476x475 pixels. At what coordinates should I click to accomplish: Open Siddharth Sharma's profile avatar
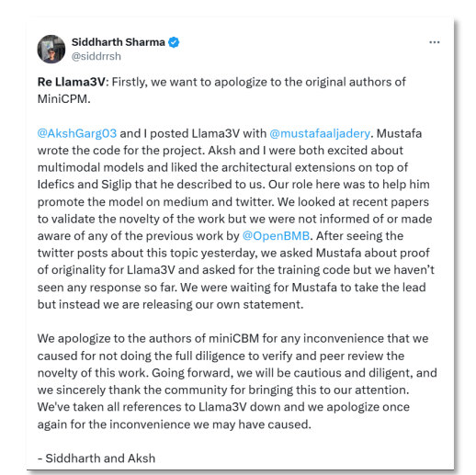[x=51, y=49]
